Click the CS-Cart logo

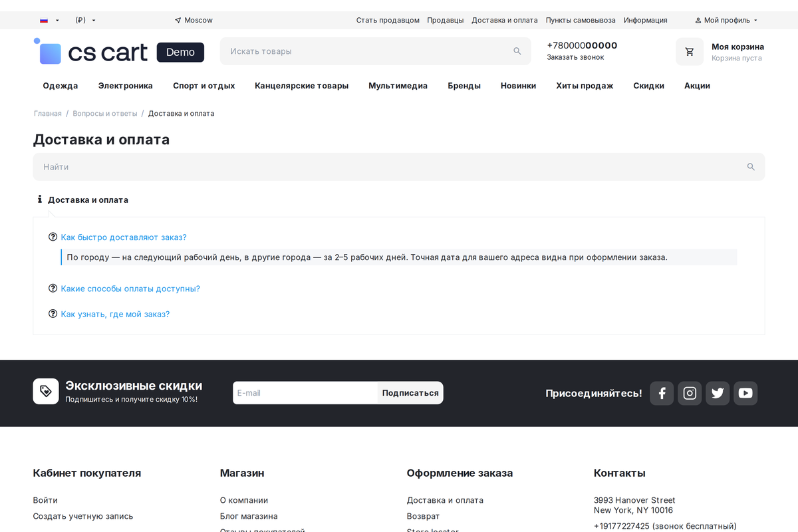coord(118,51)
